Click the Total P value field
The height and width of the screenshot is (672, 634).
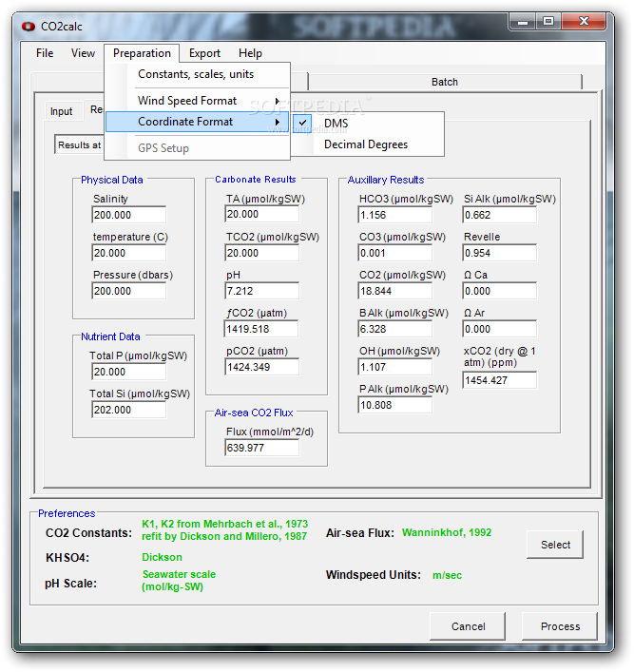(129, 372)
